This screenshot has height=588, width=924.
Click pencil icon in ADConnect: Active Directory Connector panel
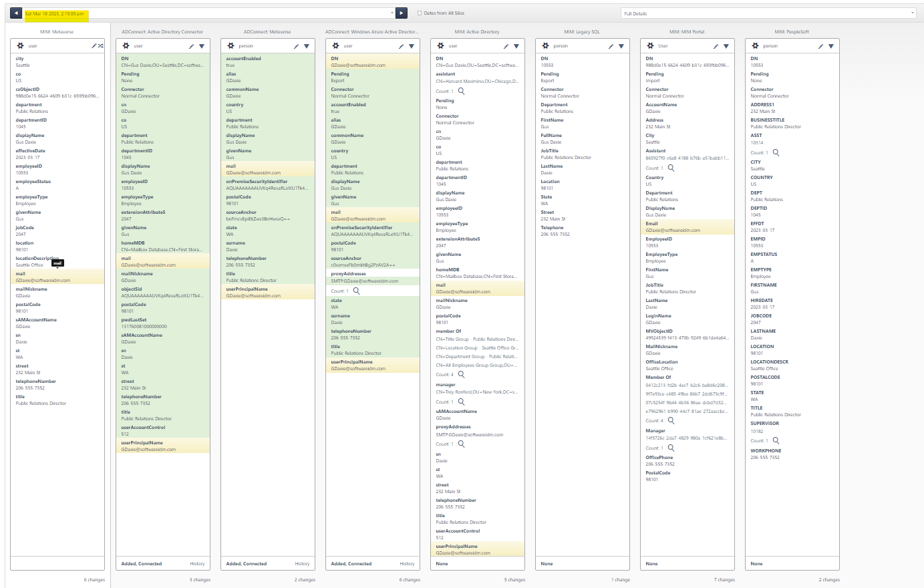tap(191, 46)
